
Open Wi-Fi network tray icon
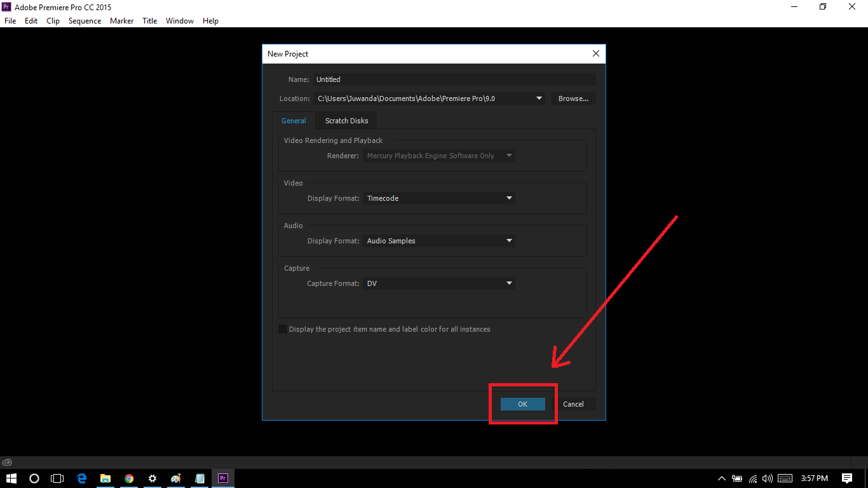pos(753,478)
